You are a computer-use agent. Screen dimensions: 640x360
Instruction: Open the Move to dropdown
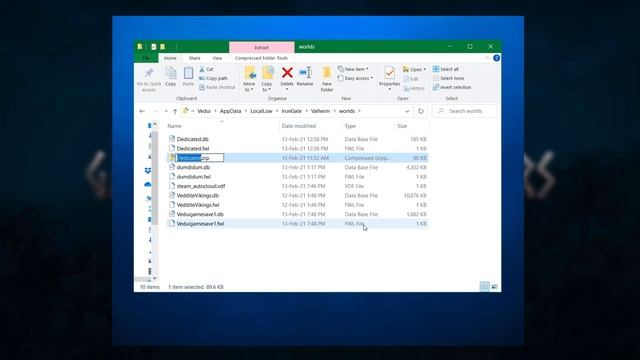pyautogui.click(x=249, y=79)
